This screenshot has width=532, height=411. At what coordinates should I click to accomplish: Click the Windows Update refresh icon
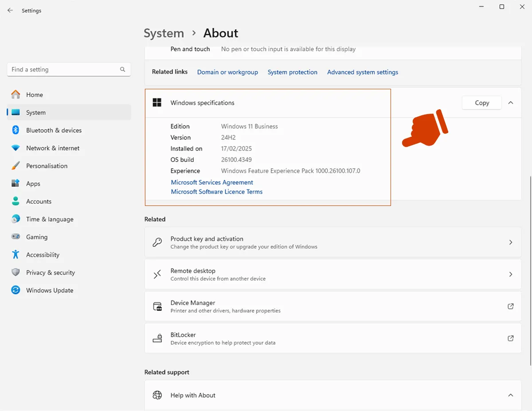tap(16, 290)
